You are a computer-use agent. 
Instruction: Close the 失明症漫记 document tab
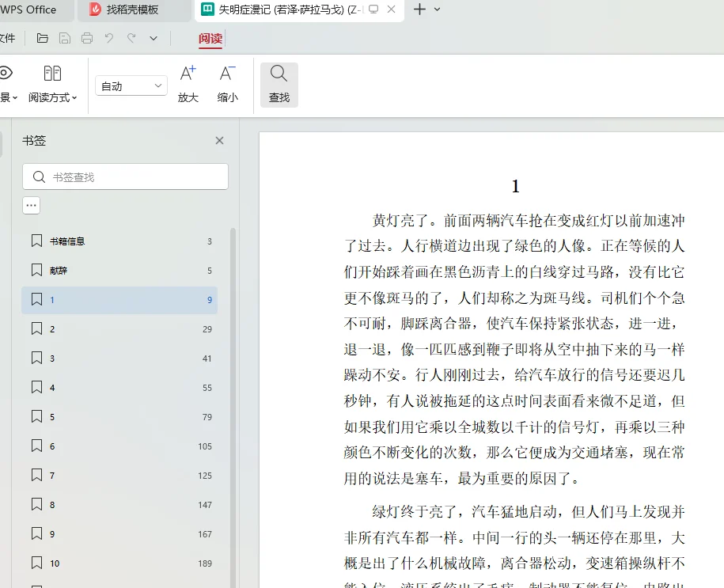pos(391,9)
